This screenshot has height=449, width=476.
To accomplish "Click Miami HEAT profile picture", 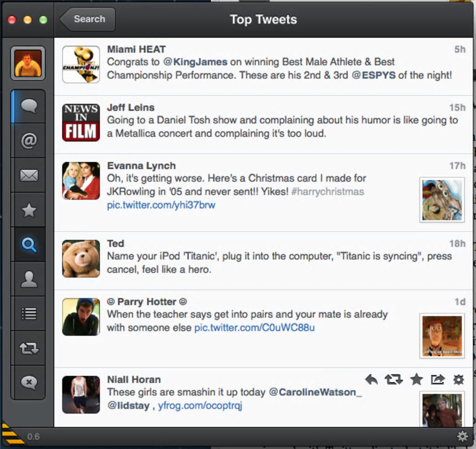I will (81, 64).
